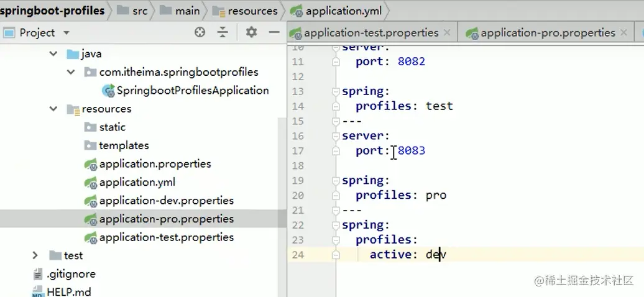The height and width of the screenshot is (297, 644).
Task: Collapse the resources folder
Action: point(53,109)
